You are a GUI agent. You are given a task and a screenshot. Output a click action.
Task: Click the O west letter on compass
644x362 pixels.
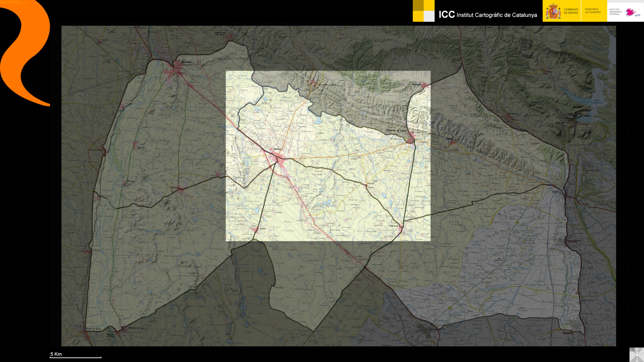(631, 355)
